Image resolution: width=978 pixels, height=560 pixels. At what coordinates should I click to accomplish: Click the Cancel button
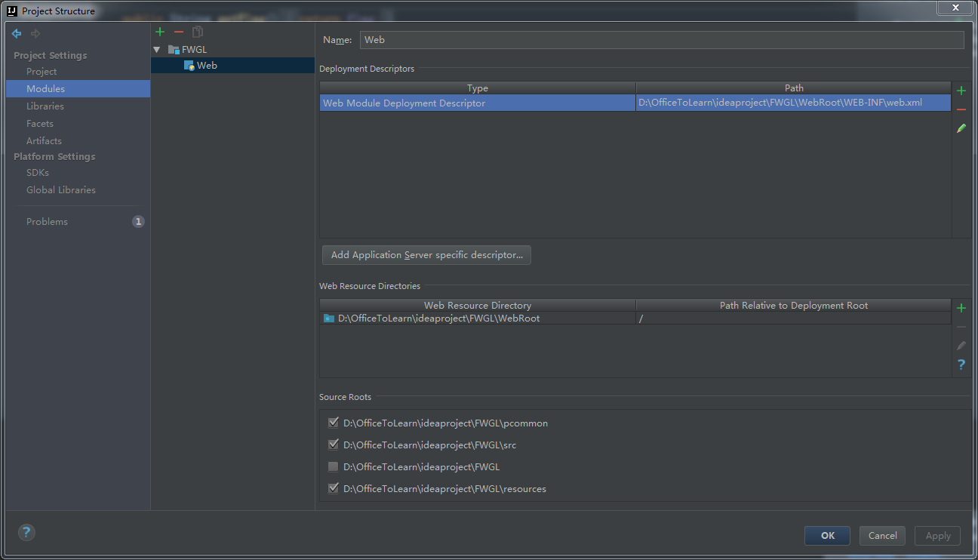coord(882,536)
